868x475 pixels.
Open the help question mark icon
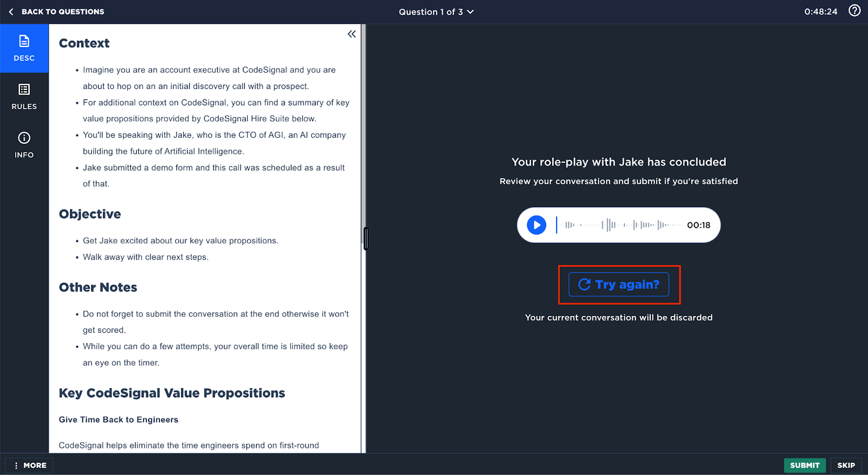(x=854, y=11)
